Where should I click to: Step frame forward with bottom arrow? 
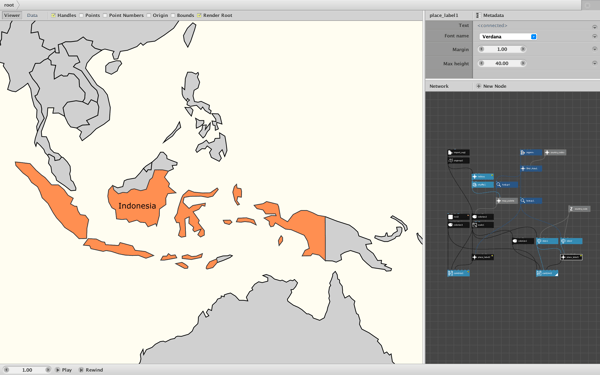pos(48,370)
